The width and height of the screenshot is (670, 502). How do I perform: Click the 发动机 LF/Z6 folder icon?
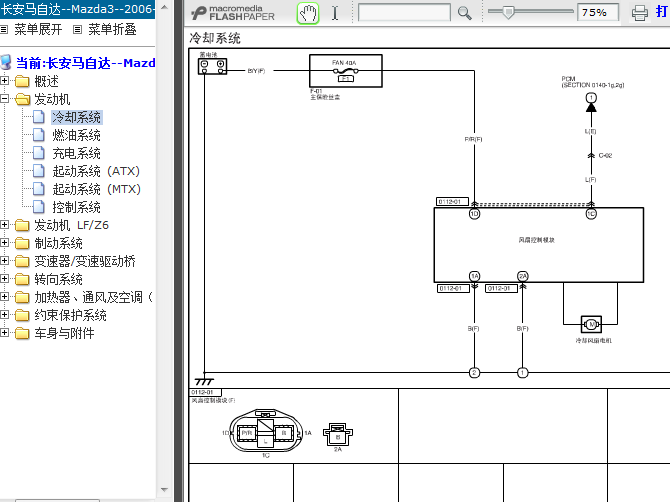tap(22, 225)
